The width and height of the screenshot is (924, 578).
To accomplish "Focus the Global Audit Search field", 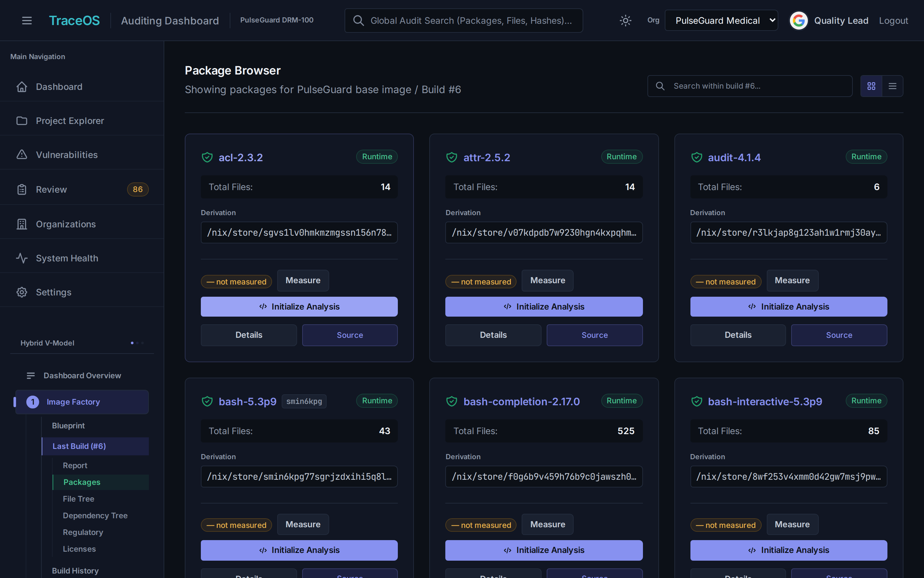I will tap(464, 21).
